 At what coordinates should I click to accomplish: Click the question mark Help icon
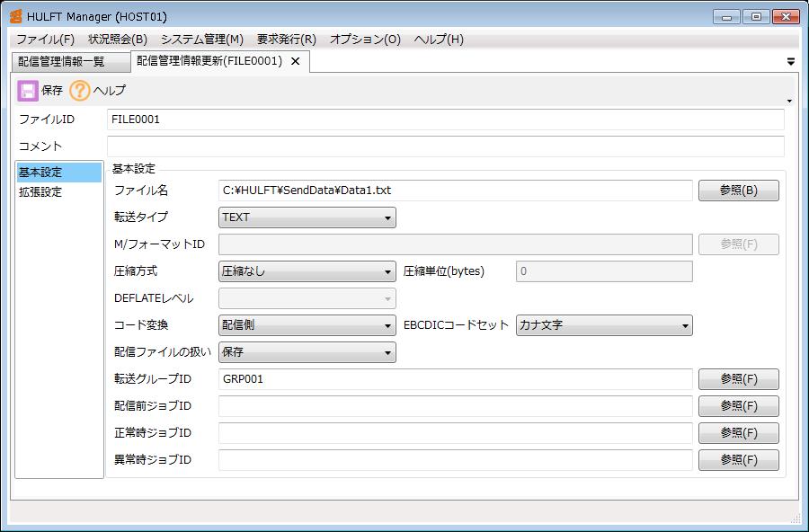click(80, 91)
